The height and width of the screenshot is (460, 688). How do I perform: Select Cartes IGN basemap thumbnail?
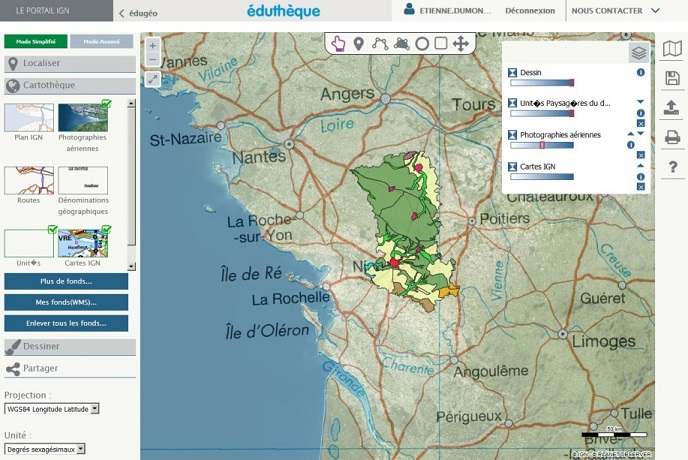click(83, 243)
